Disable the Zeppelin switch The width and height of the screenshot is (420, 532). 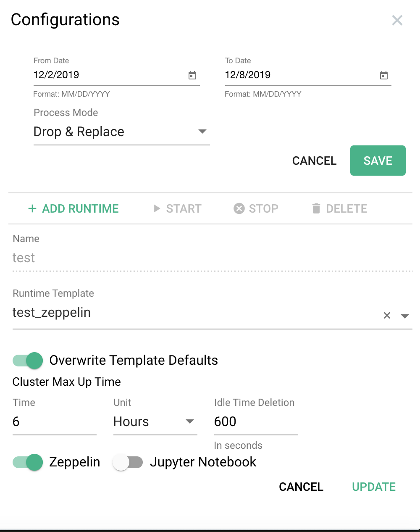pos(28,462)
